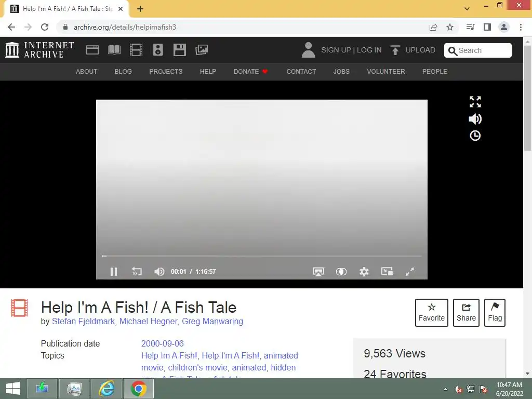The width and height of the screenshot is (532, 399).
Task: Open the Web (Wayback) section icon
Action: pos(92,50)
